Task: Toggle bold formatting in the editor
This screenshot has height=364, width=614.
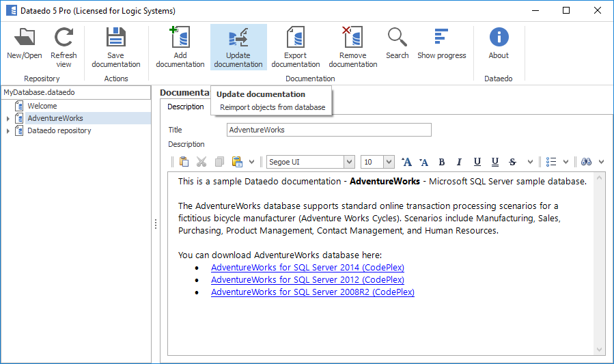Action: (442, 162)
